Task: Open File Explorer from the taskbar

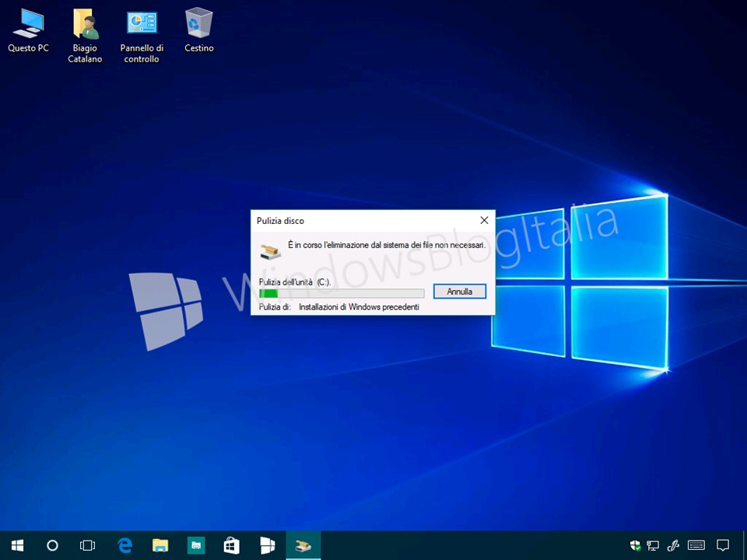Action: point(160,545)
